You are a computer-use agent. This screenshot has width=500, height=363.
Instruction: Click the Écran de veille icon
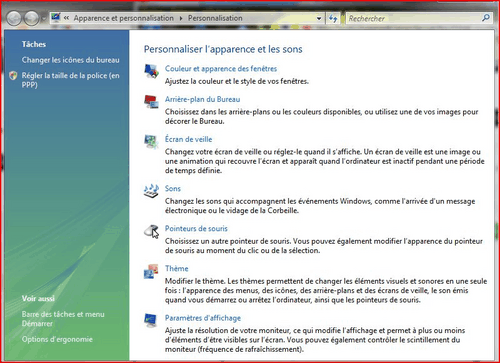[151, 141]
